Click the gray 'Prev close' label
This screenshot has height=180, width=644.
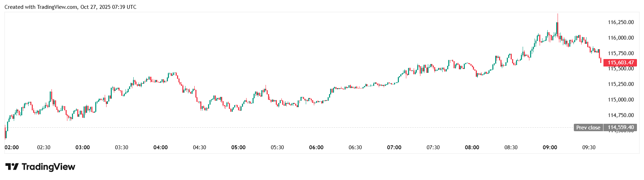point(588,128)
